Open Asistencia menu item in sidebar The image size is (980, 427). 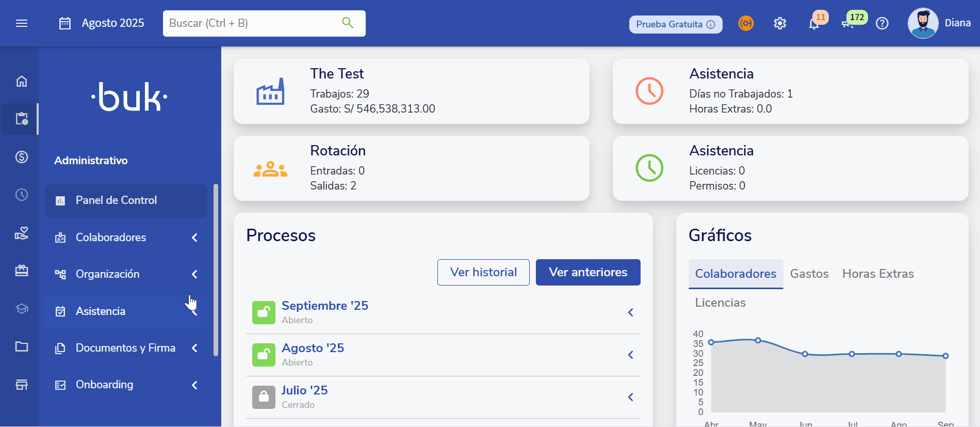126,311
